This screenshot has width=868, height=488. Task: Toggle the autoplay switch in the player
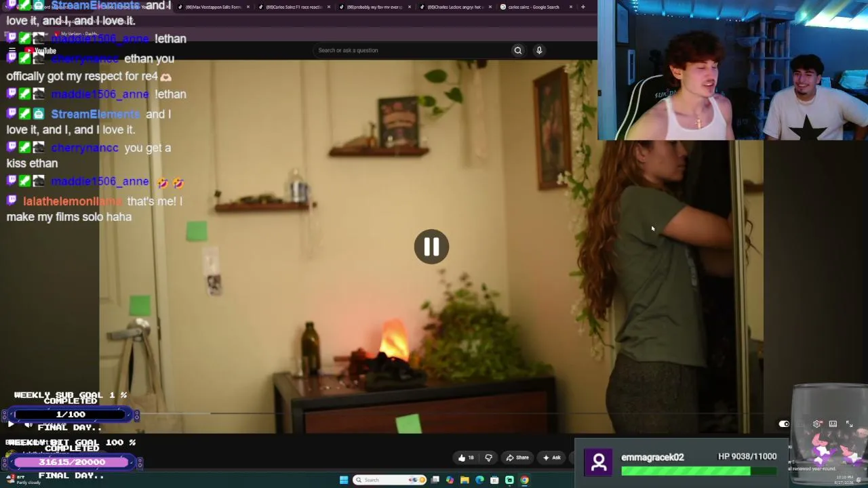click(784, 424)
